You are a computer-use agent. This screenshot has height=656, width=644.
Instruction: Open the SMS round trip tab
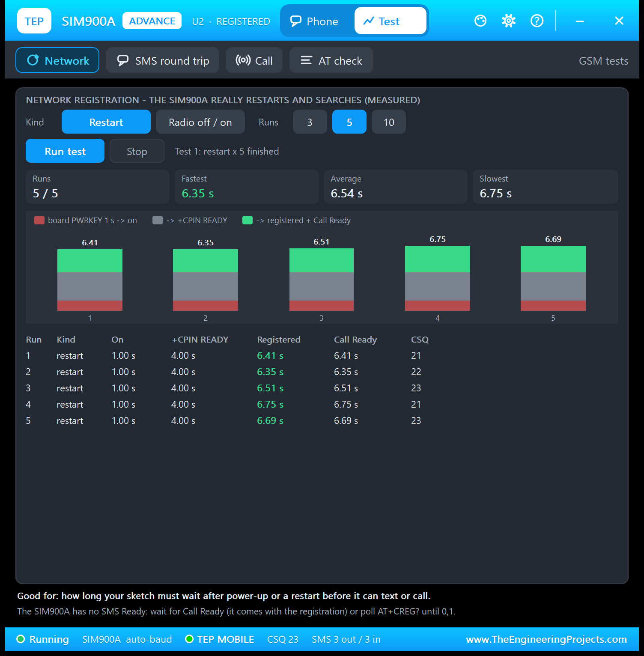click(163, 60)
